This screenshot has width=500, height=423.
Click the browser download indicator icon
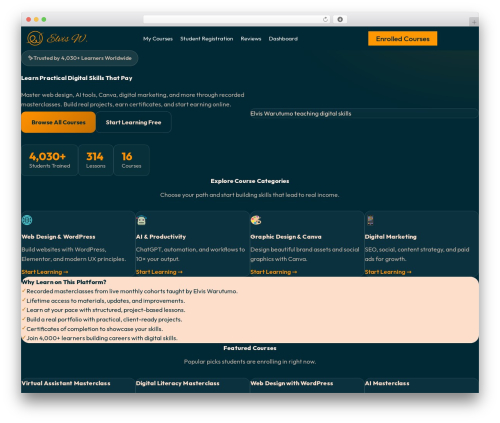coord(340,19)
